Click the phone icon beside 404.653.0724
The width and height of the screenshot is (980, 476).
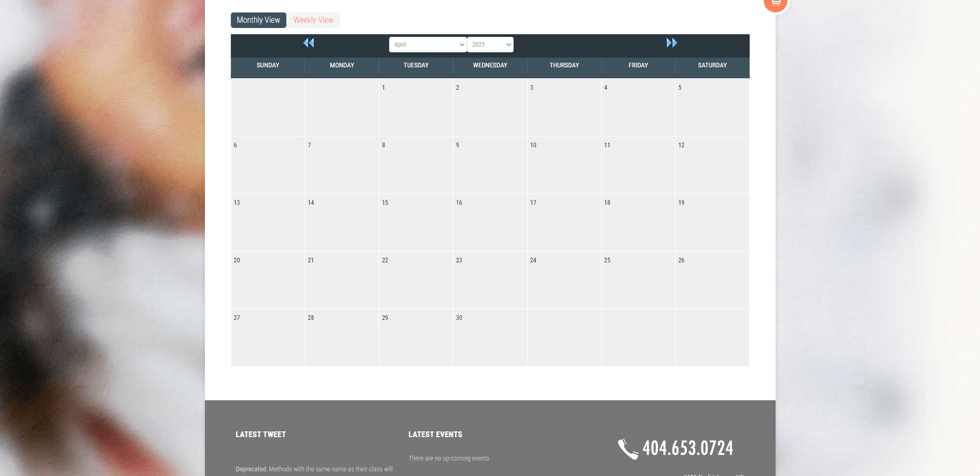(x=628, y=449)
